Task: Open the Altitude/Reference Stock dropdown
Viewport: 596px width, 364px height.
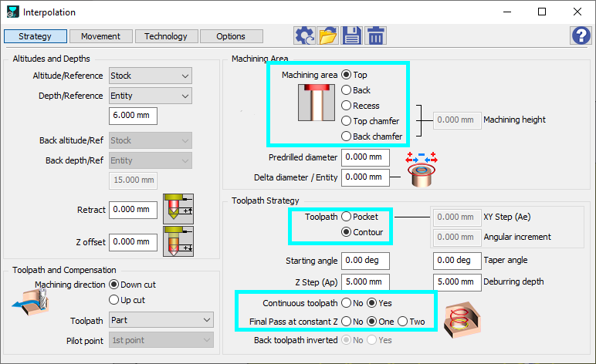Action: pyautogui.click(x=151, y=76)
